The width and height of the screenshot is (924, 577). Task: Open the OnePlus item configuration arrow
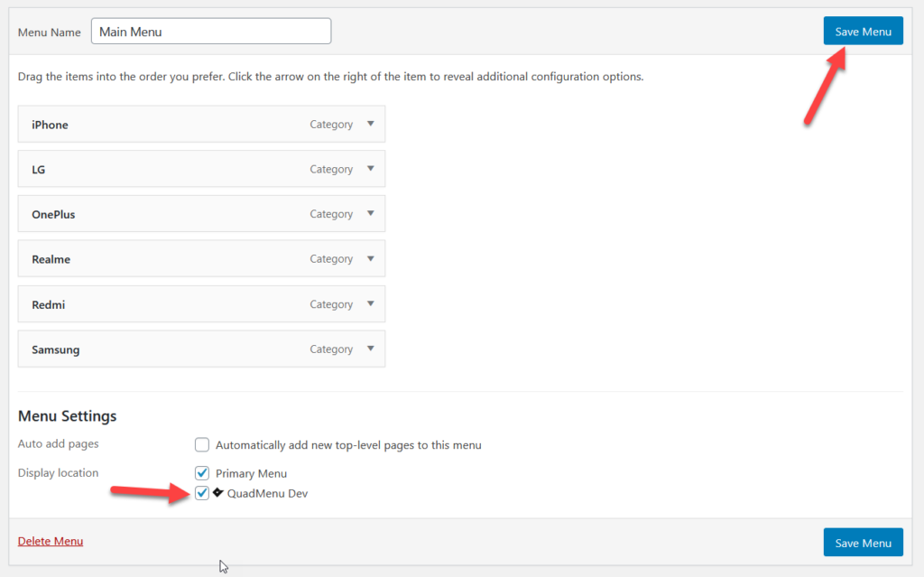tap(370, 214)
